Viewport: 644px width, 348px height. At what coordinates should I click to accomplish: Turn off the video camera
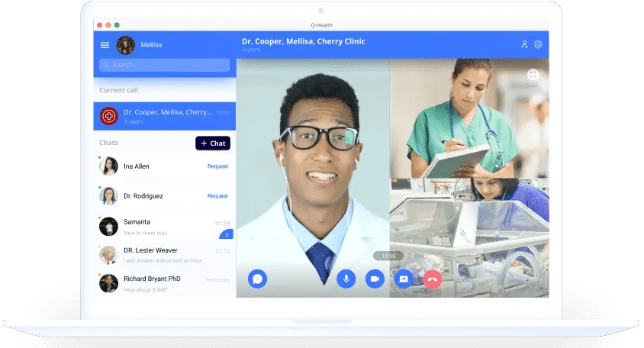(x=374, y=279)
